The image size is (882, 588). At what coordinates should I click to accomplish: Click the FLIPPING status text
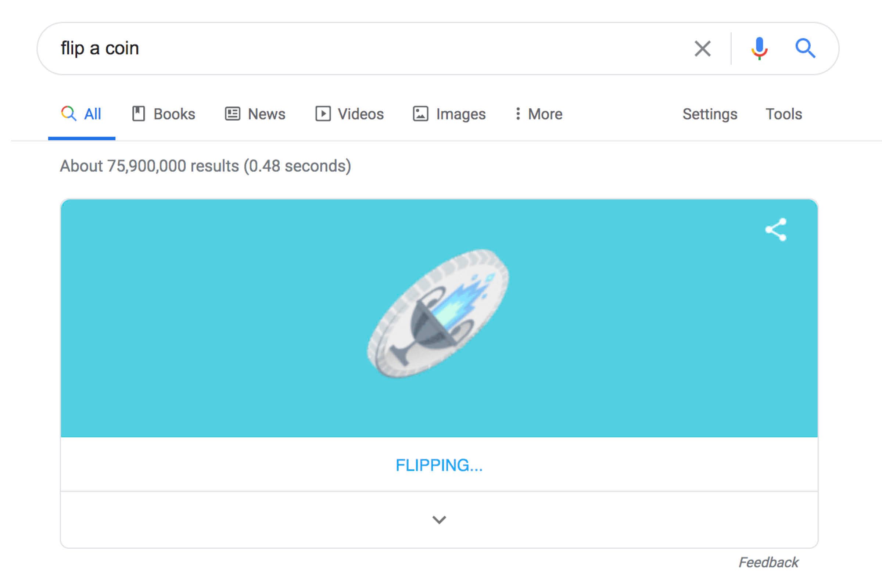tap(439, 466)
